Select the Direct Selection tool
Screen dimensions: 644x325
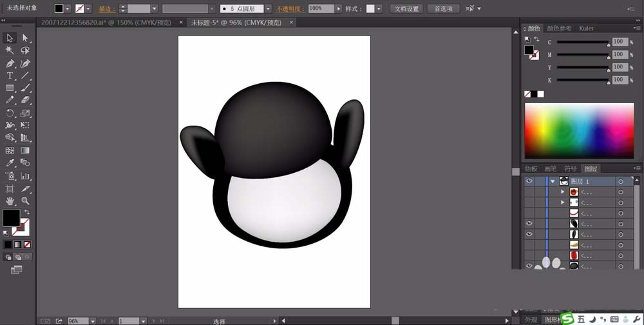click(25, 38)
